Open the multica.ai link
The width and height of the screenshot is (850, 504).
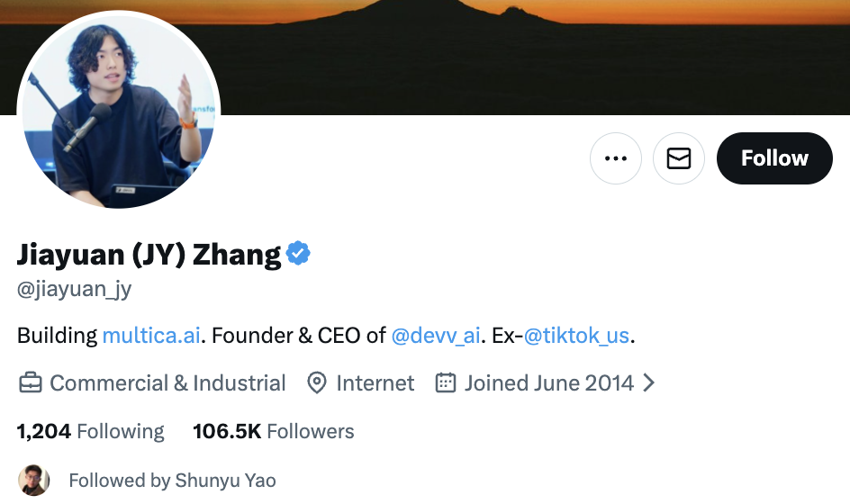click(x=151, y=336)
